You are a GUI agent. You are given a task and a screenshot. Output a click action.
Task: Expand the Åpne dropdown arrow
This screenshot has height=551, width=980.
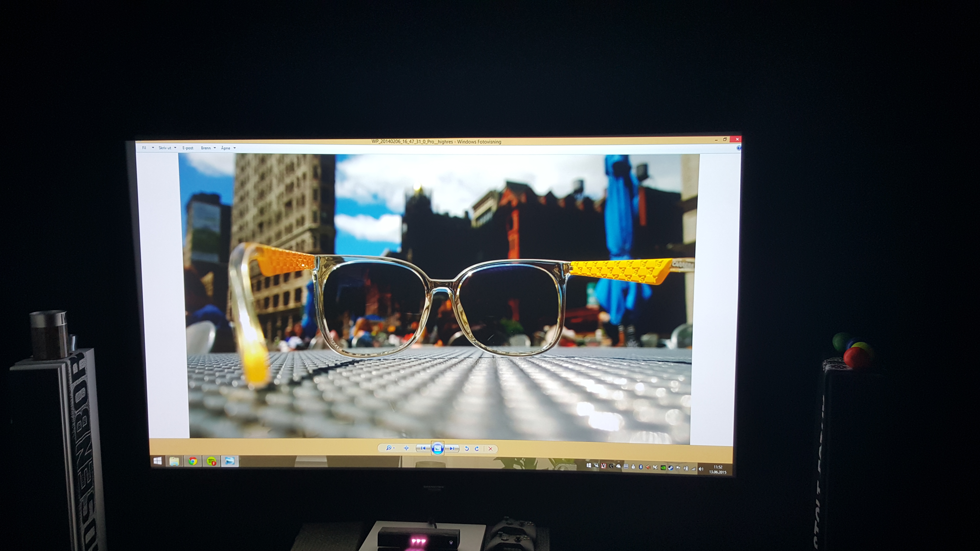(x=234, y=148)
